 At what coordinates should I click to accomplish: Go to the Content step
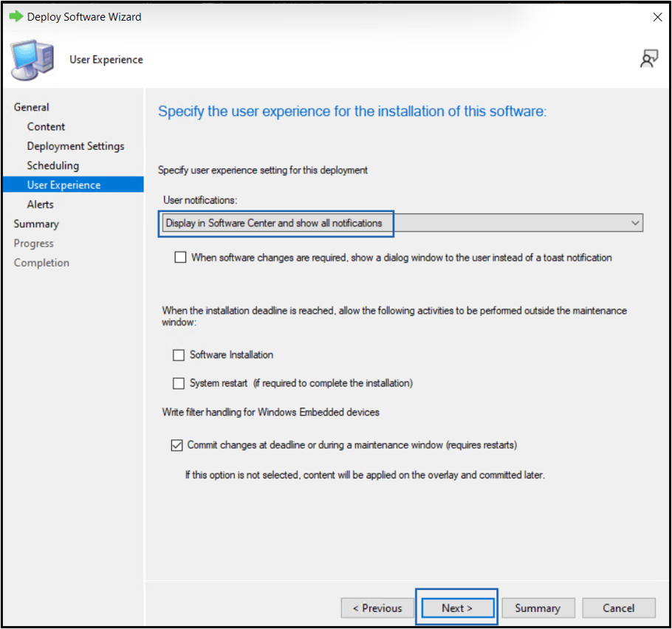(46, 127)
